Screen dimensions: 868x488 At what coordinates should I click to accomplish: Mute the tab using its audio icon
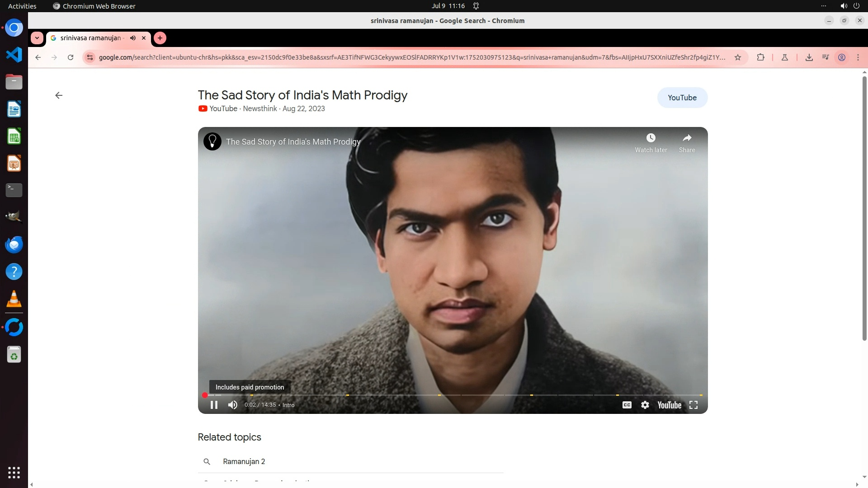point(133,38)
